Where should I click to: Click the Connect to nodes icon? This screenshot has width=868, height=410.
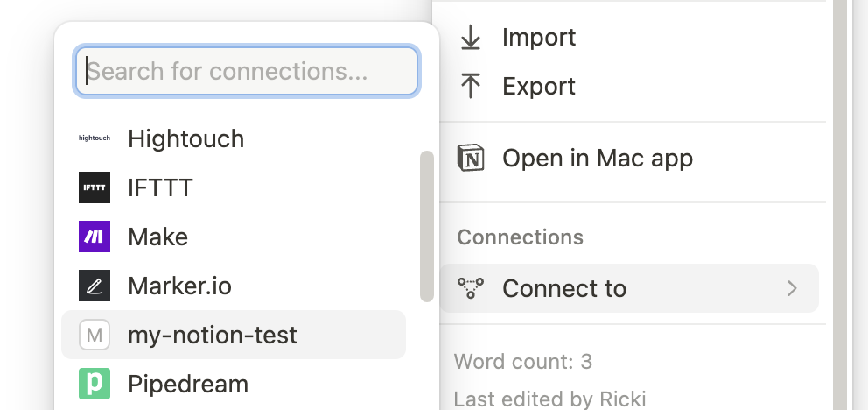(471, 288)
